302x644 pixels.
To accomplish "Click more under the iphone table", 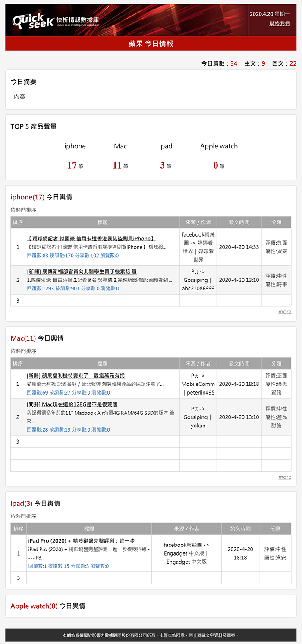I will (285, 312).
